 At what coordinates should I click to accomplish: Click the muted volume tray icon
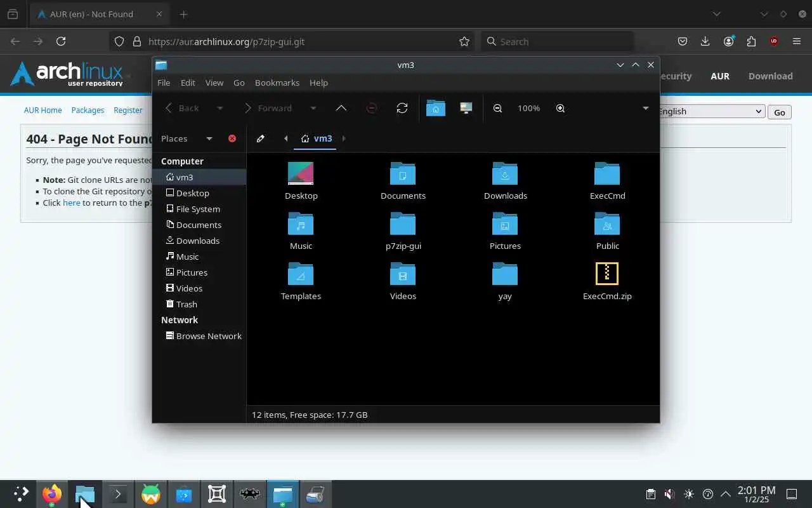pyautogui.click(x=669, y=494)
